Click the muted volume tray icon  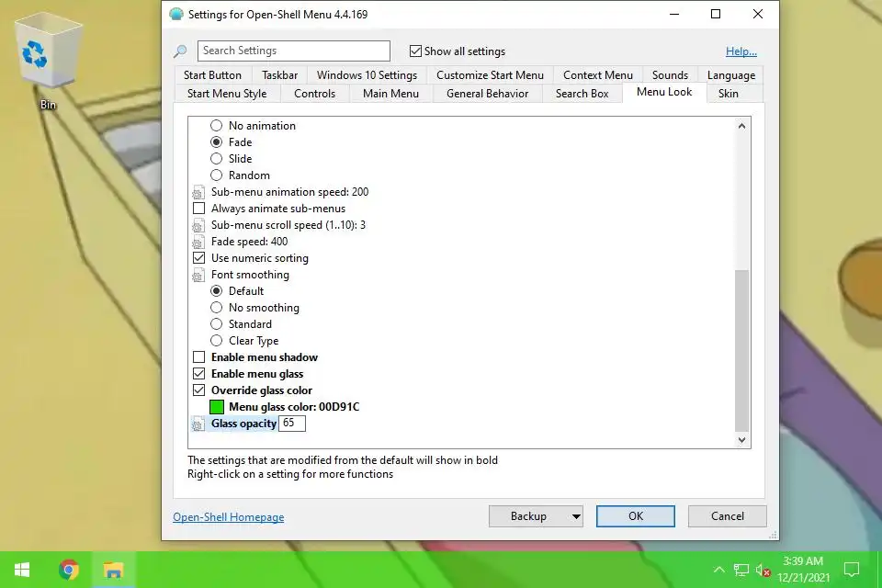click(763, 571)
